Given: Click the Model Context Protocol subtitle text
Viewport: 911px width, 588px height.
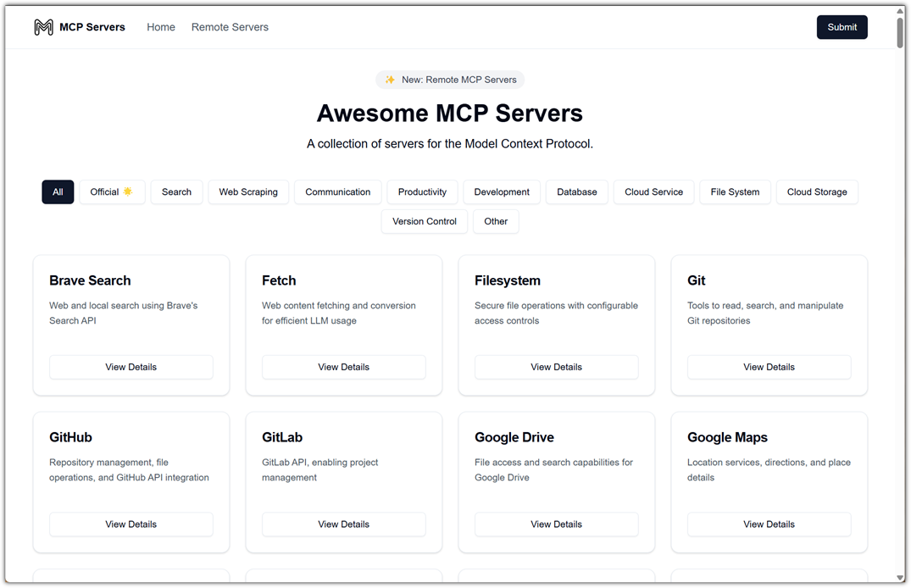Looking at the screenshot, I should coord(450,144).
